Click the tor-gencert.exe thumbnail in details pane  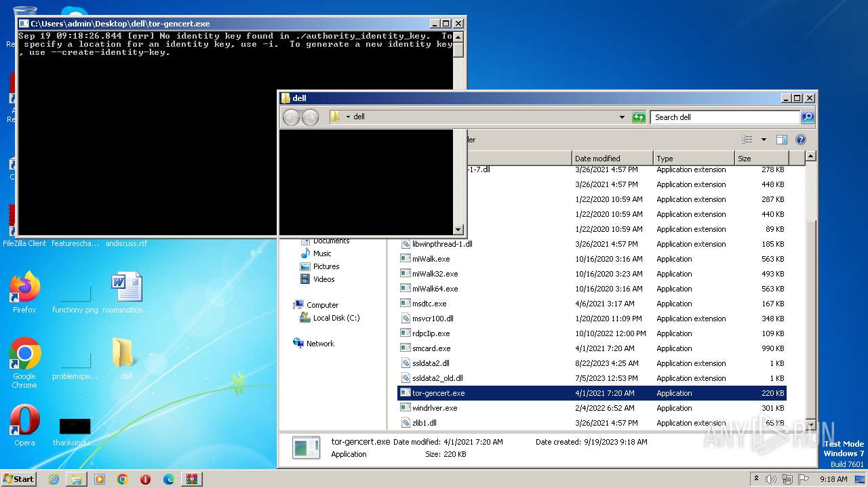(306, 447)
